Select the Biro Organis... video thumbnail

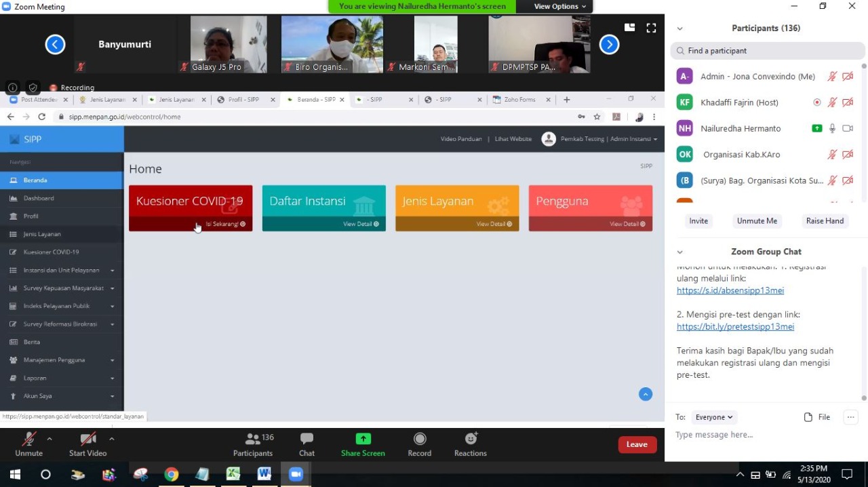(x=332, y=44)
